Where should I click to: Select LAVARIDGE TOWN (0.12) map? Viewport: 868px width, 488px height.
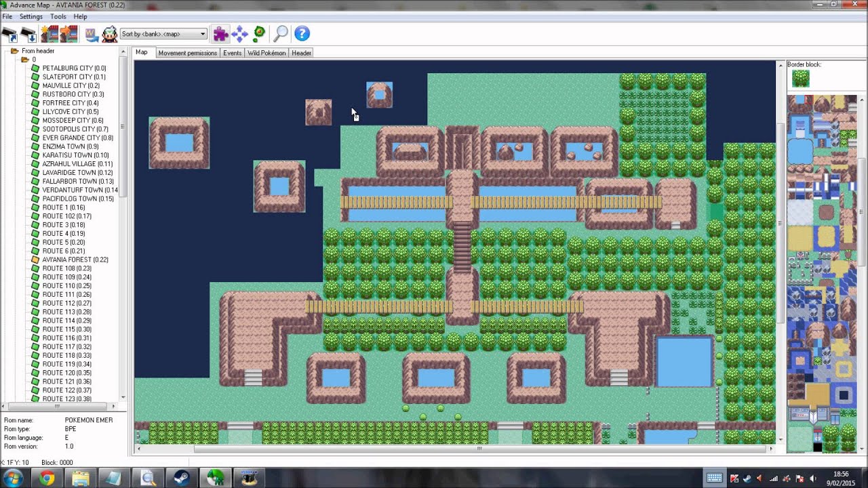77,173
